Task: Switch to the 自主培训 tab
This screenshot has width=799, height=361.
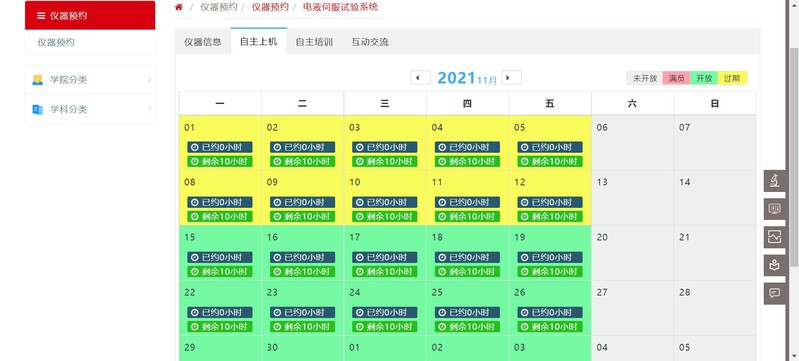Action: pos(314,42)
